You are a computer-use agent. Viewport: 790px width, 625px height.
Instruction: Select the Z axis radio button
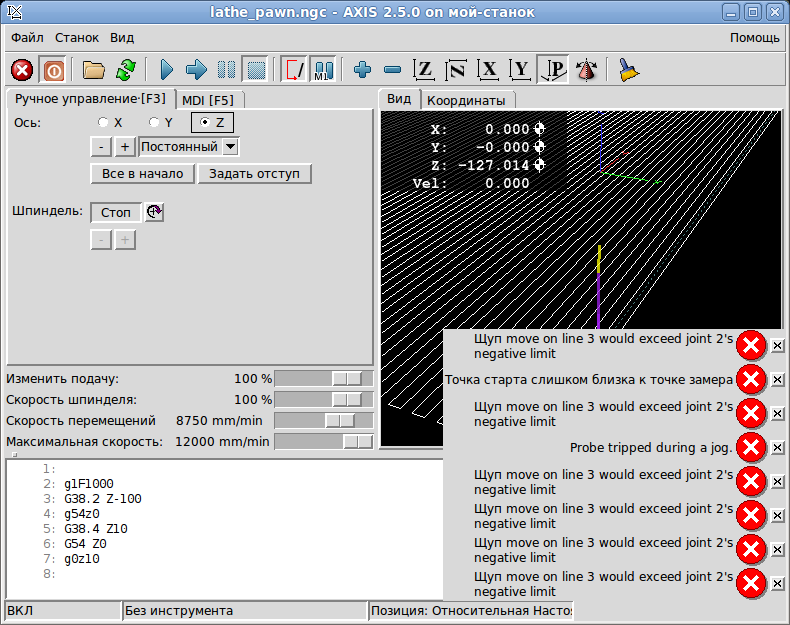206,122
